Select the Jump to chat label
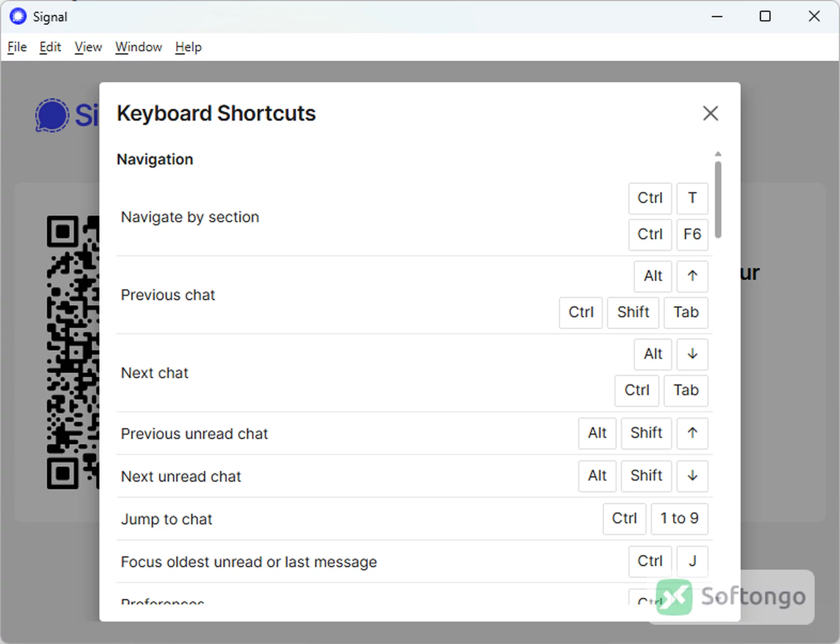The image size is (840, 644). coord(166,519)
